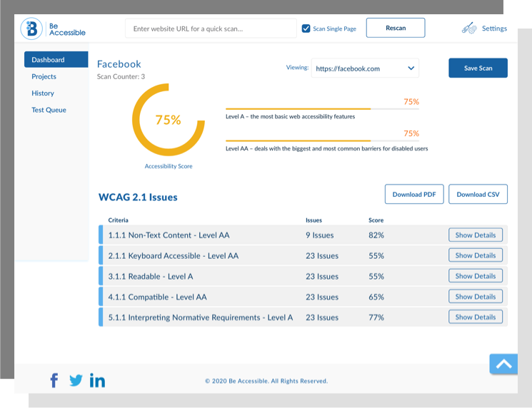The image size is (532, 408).
Task: Click the 77% score cell
Action: (376, 317)
